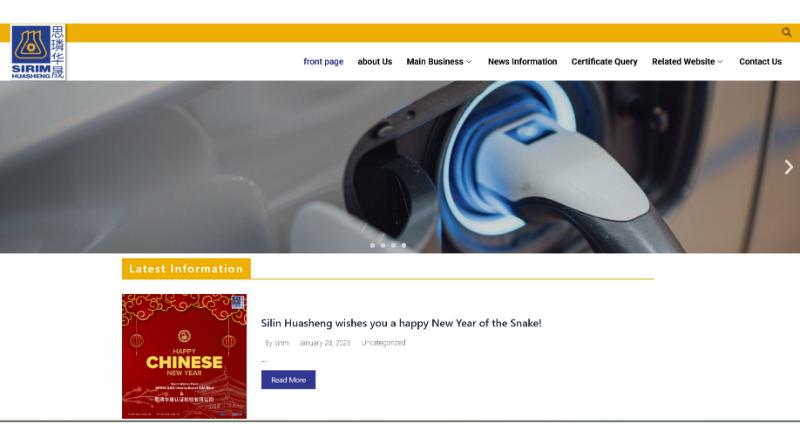Select the last carousel slide dot
Viewport: 800px width, 445px height.
(x=404, y=245)
